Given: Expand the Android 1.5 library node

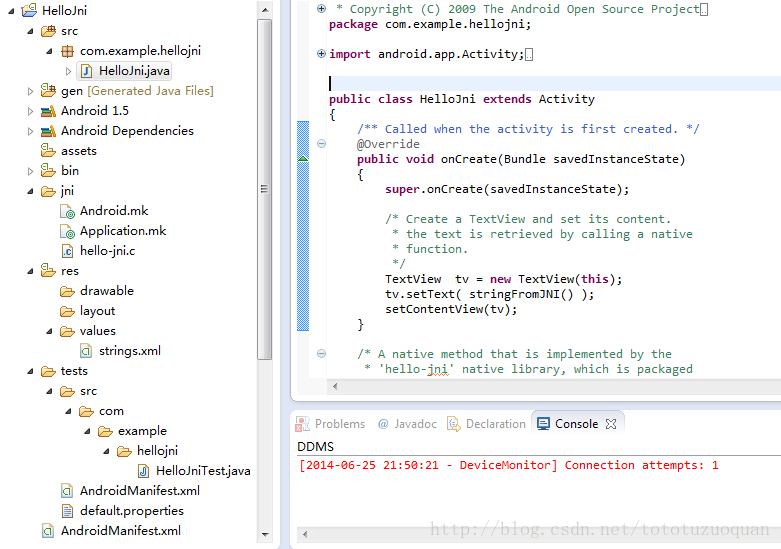Looking at the screenshot, I should pyautogui.click(x=30, y=111).
